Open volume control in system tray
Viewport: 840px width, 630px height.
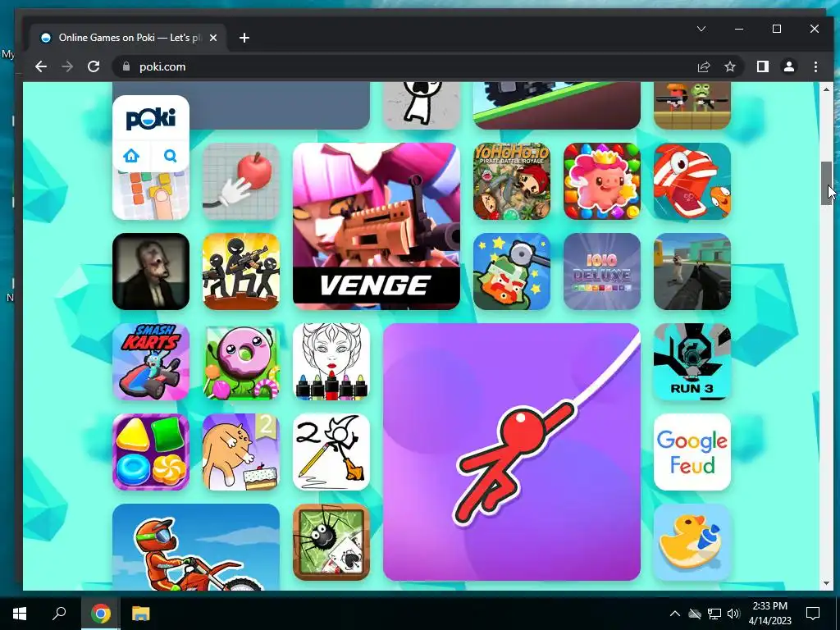point(734,614)
